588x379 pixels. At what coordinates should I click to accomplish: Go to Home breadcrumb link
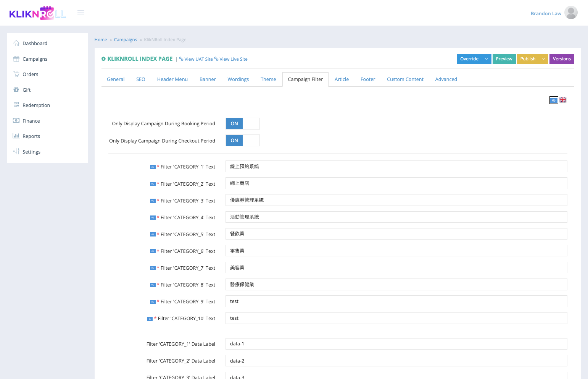pos(101,40)
